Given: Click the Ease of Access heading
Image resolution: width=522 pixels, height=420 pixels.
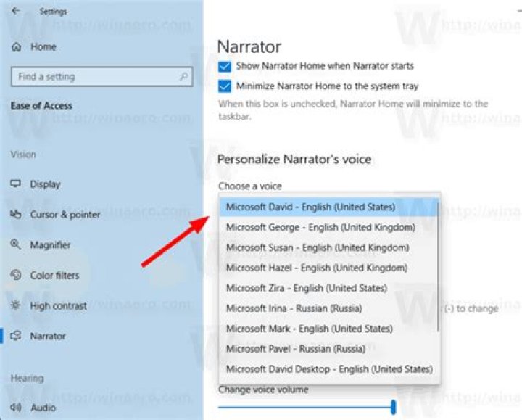Looking at the screenshot, I should coord(41,106).
